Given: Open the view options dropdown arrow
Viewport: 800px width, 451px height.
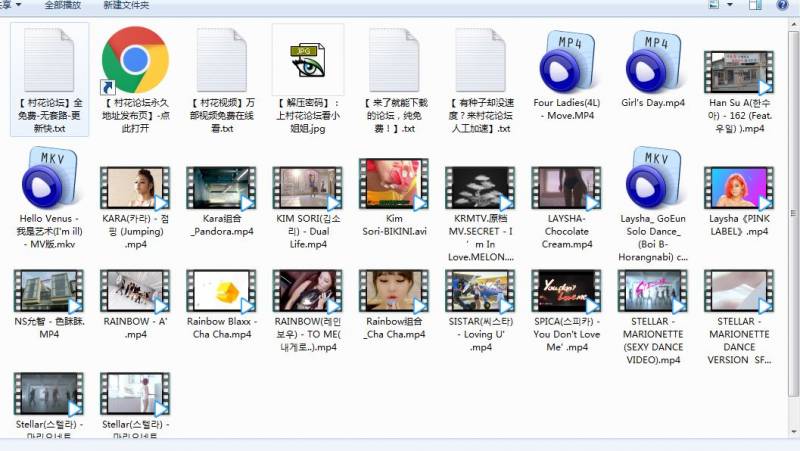Looking at the screenshot, I should click(730, 5).
